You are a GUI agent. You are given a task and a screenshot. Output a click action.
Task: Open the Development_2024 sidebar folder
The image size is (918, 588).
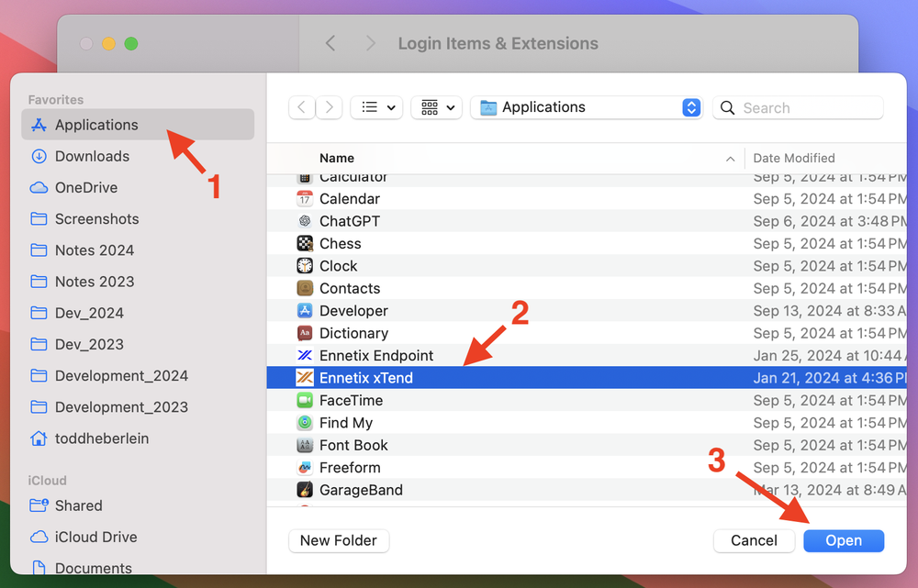pyautogui.click(x=138, y=375)
